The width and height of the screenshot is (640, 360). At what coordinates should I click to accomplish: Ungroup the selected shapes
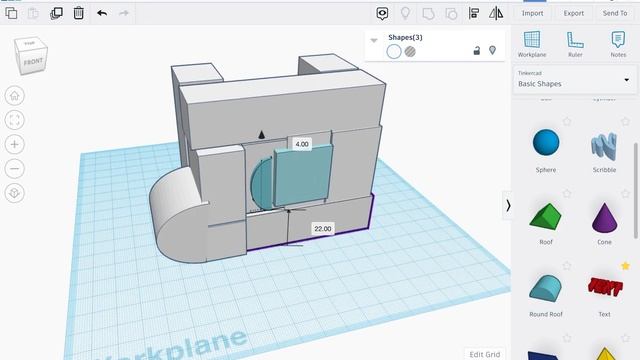[x=451, y=13]
